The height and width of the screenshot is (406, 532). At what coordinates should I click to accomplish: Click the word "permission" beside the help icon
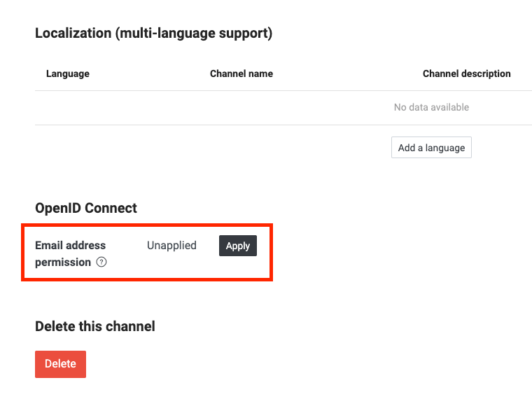(63, 262)
